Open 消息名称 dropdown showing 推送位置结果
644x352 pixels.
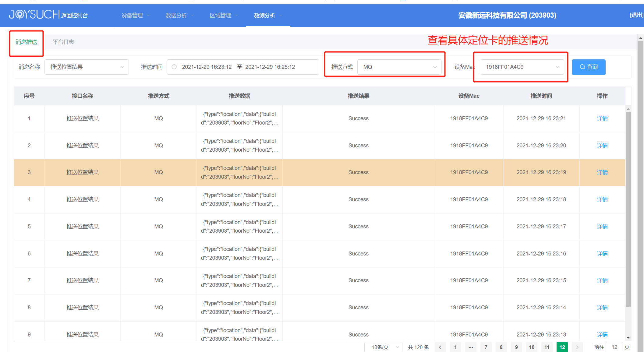[87, 67]
